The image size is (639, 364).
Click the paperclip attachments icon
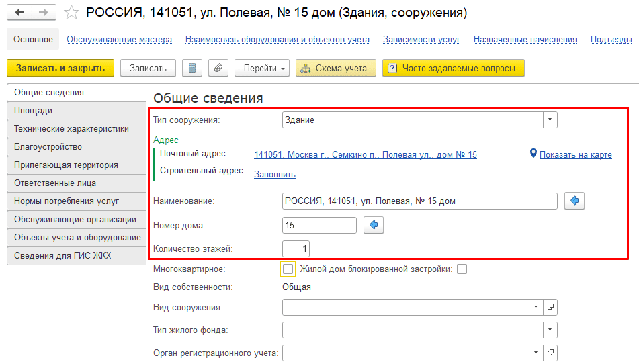(x=218, y=69)
